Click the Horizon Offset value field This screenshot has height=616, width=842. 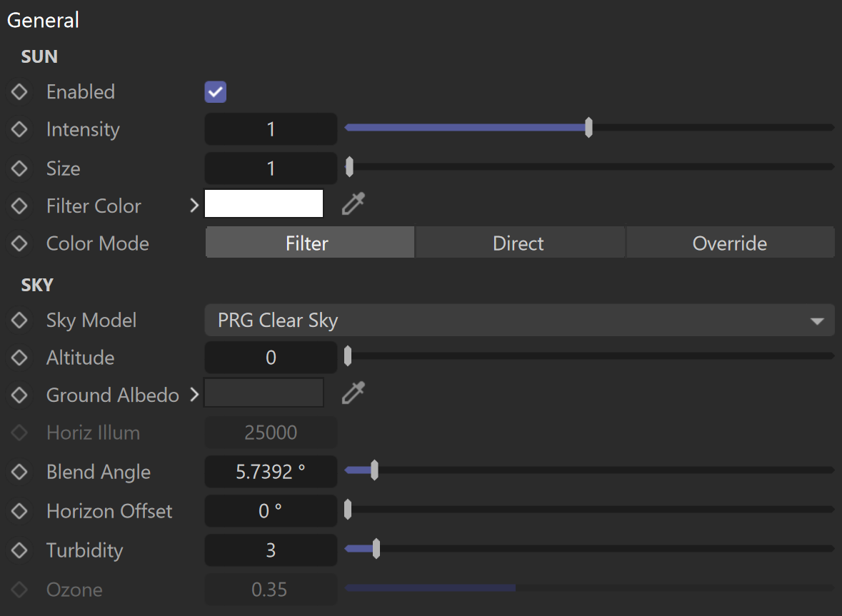[271, 511]
